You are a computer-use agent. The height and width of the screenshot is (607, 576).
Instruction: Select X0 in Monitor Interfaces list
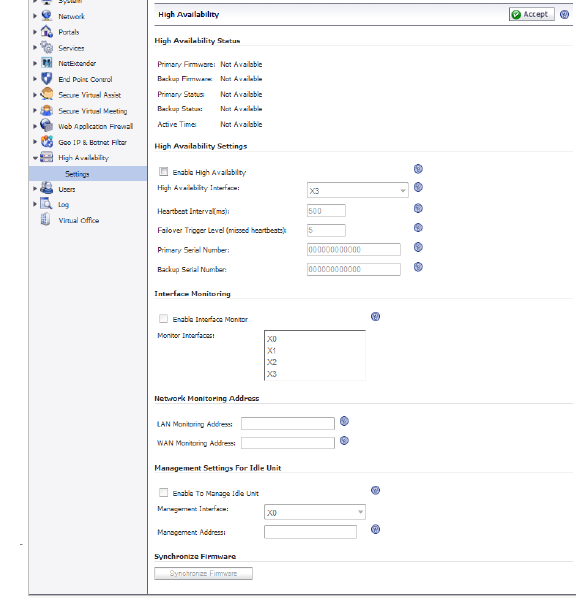pos(315,339)
